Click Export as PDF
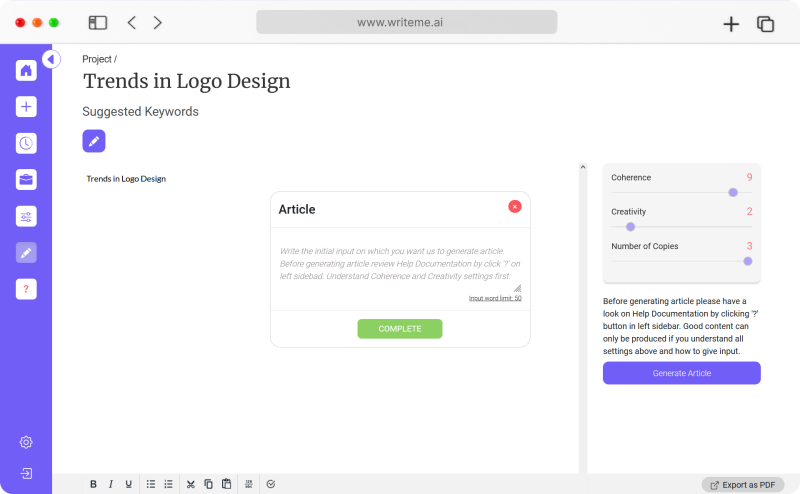The height and width of the screenshot is (494, 800). (743, 485)
